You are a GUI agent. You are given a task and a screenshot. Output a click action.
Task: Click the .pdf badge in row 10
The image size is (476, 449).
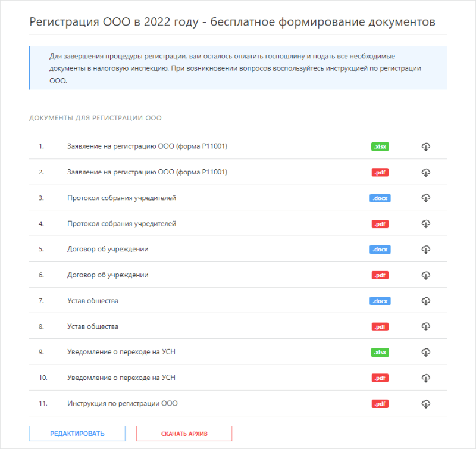pyautogui.click(x=380, y=378)
